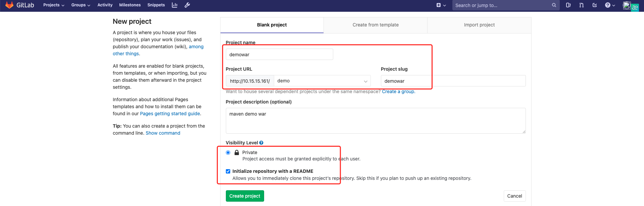
Task: Open the Admin Area wrench icon
Action: [187, 5]
